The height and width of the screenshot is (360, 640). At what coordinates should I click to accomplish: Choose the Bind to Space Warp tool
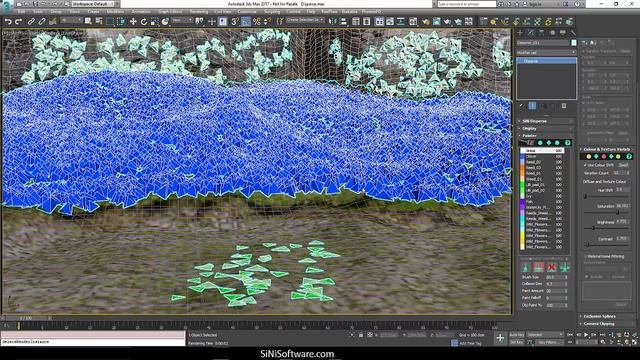tap(53, 22)
